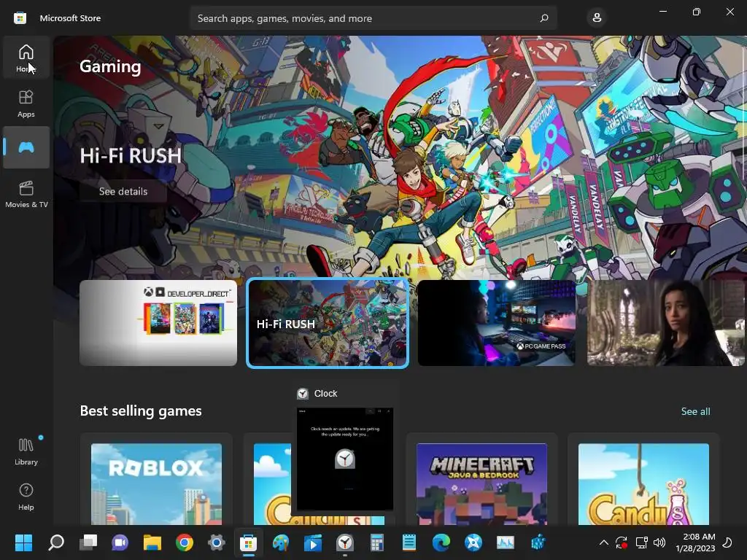Open the woman portrait featured thumbnail

coord(665,323)
